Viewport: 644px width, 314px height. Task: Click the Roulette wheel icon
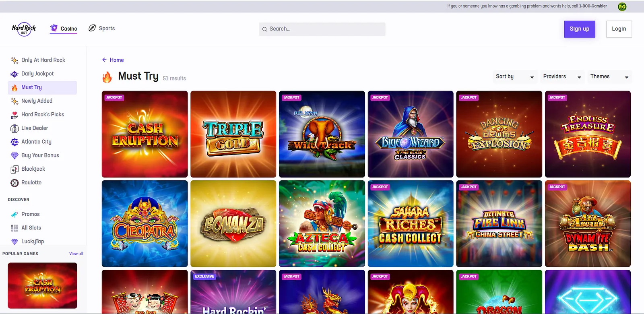14,183
